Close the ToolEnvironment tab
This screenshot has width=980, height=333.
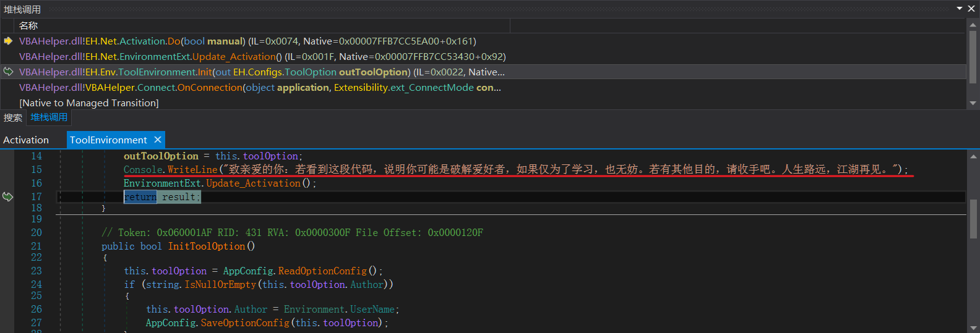158,140
